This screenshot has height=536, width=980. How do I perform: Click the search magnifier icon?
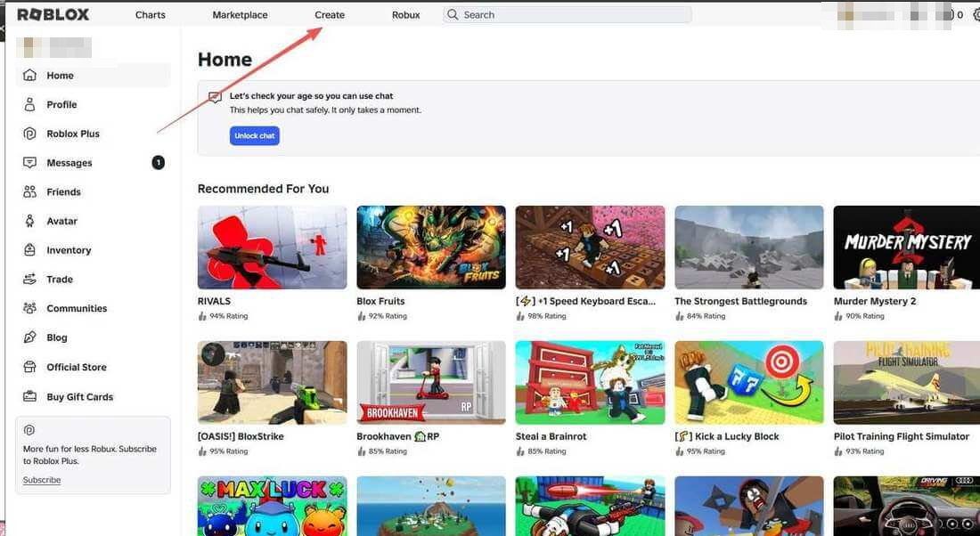[453, 14]
